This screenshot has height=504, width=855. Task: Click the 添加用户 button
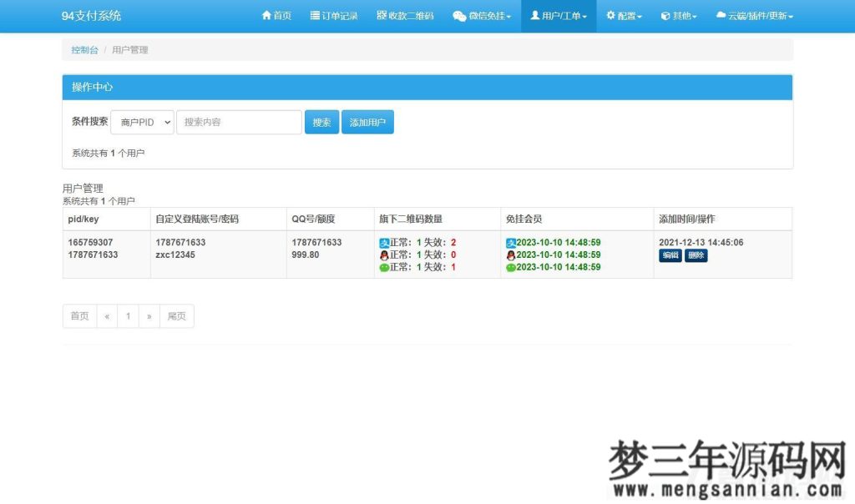coord(367,121)
